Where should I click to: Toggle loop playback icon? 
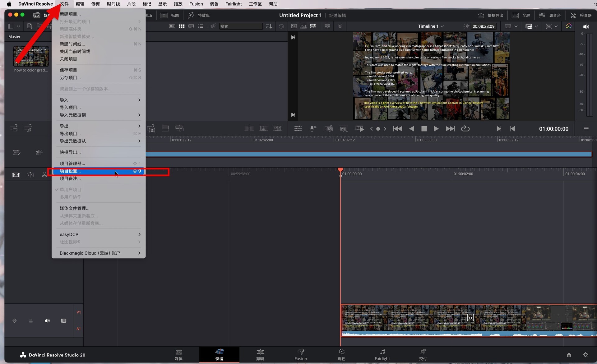465,129
